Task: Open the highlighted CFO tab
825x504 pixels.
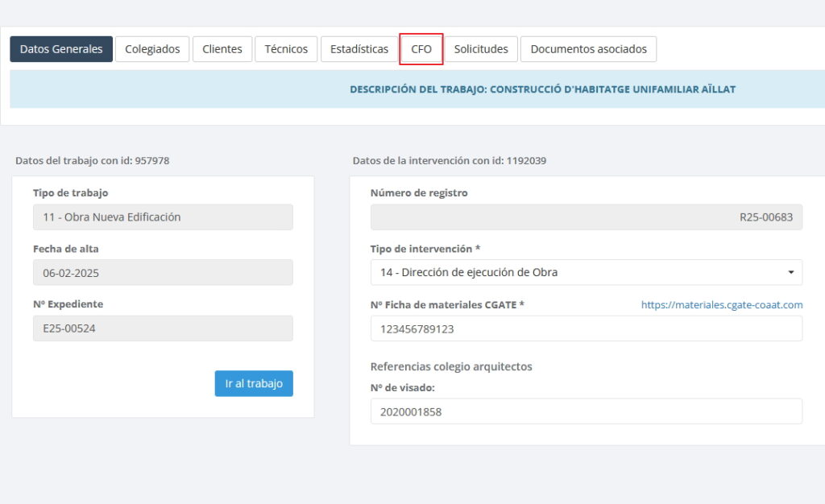Action: coord(421,49)
